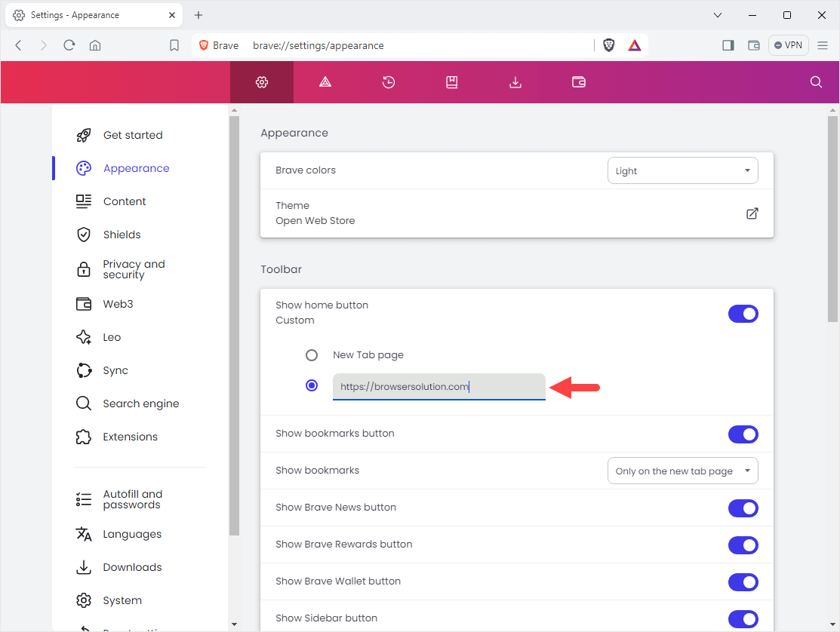Image resolution: width=840 pixels, height=632 pixels.
Task: Expand the Brave colors Light dropdown
Action: pyautogui.click(x=682, y=170)
